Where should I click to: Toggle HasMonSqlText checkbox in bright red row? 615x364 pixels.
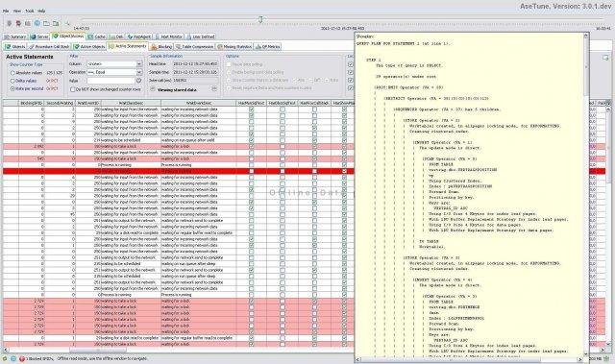point(252,171)
